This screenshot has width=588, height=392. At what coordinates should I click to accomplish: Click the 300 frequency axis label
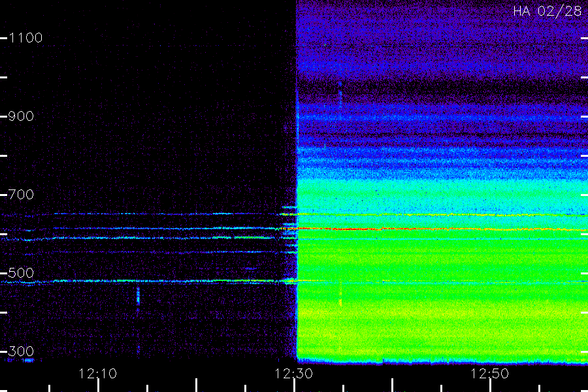pyautogui.click(x=21, y=351)
